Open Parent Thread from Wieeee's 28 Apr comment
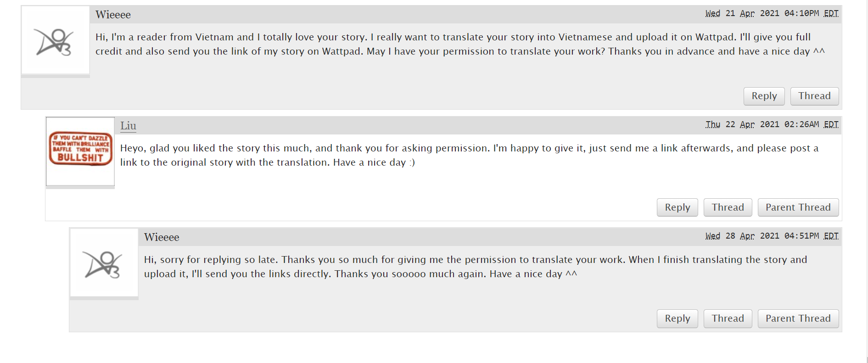This screenshot has height=363, width=868. (798, 318)
